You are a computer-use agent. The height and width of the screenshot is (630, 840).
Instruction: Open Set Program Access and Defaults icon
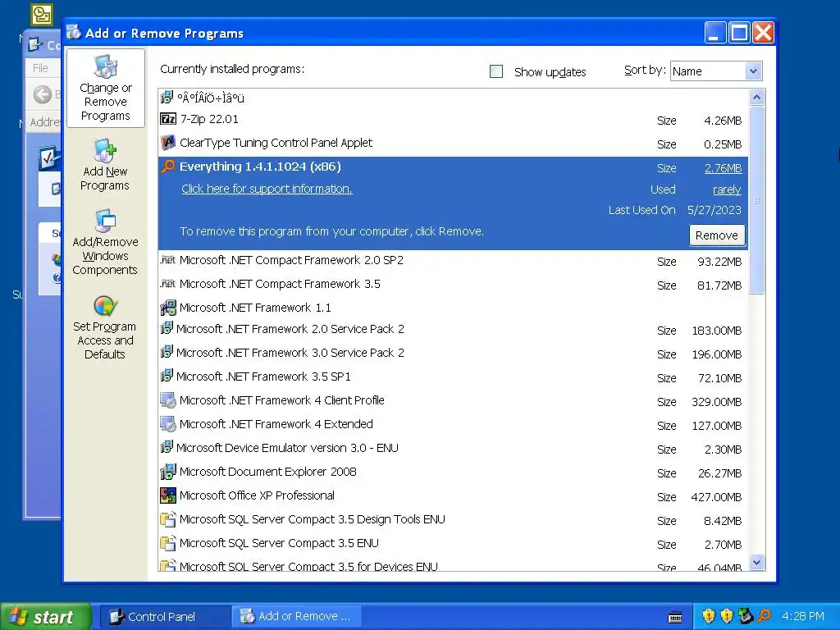coord(105,306)
